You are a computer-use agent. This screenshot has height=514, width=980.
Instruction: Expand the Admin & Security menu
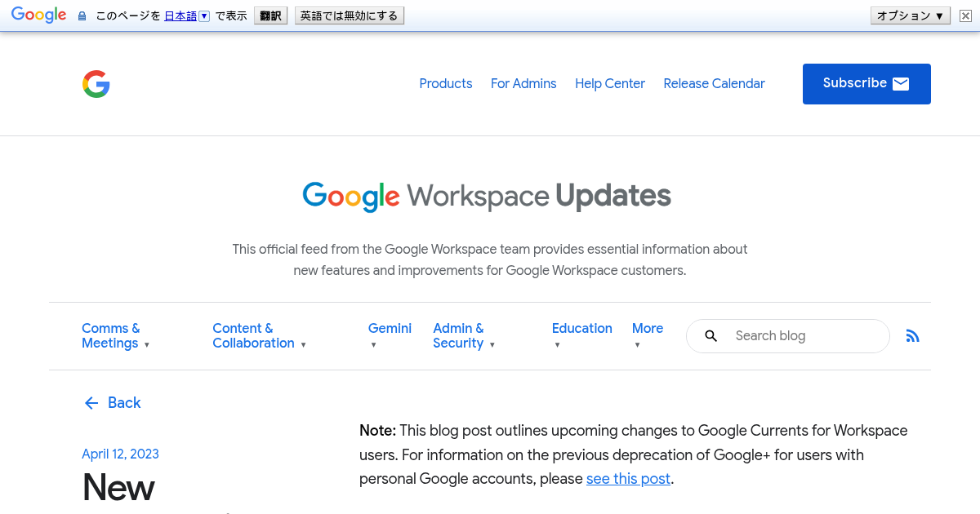click(464, 336)
